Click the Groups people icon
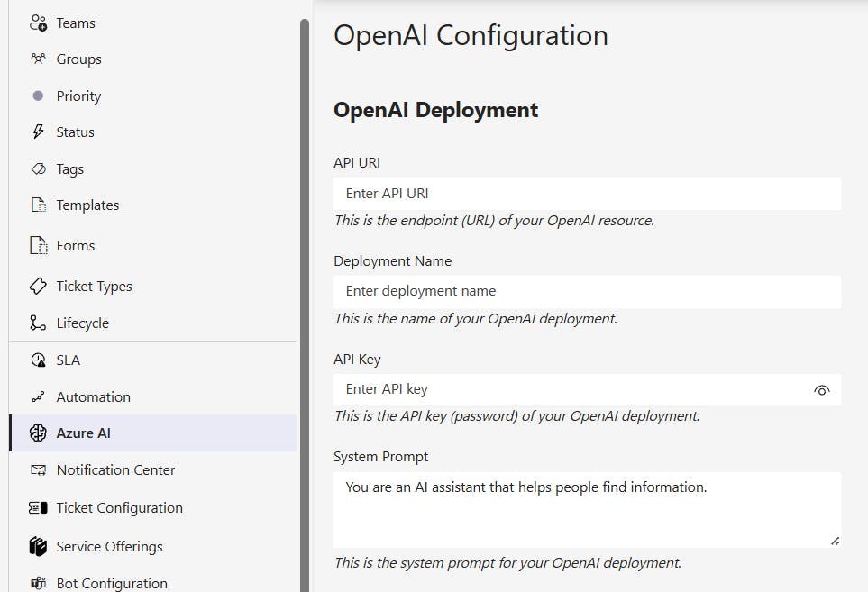 [38, 59]
